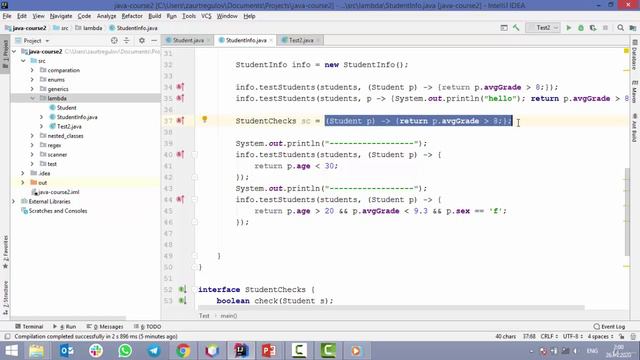Open the Run tool window

click(64, 327)
